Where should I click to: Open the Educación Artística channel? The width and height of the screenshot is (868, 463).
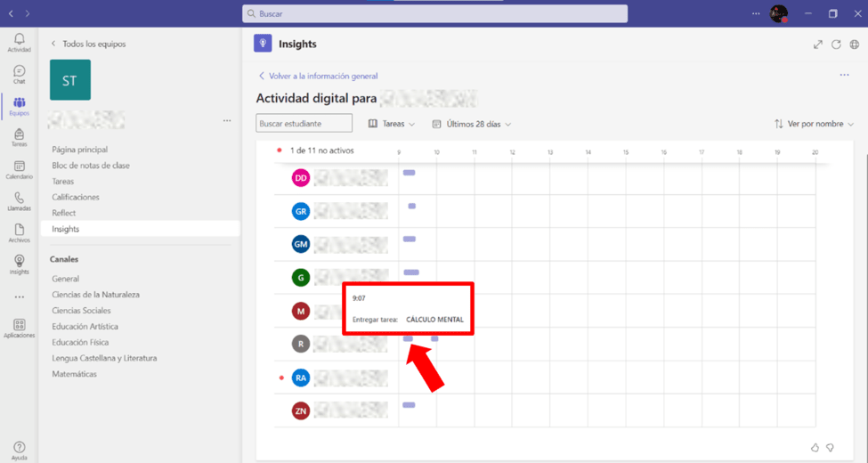(x=85, y=326)
